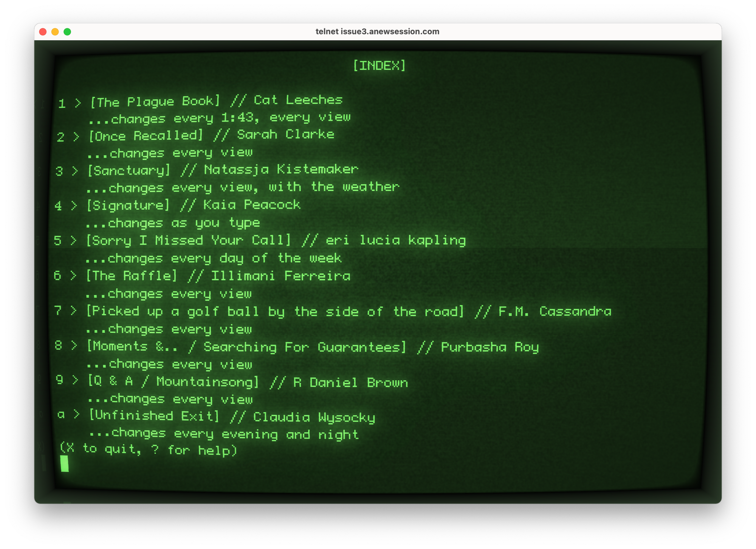This screenshot has width=756, height=549.
Task: Click index number 9
Action: click(59, 379)
